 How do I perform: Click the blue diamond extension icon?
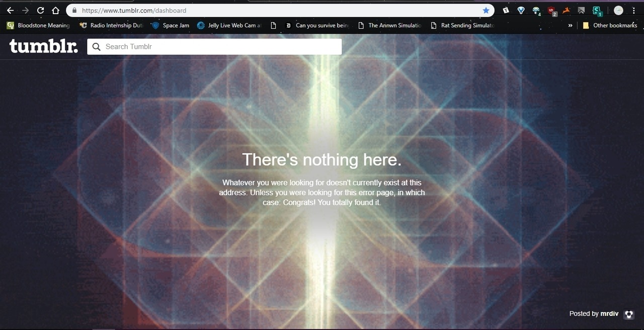(x=521, y=10)
